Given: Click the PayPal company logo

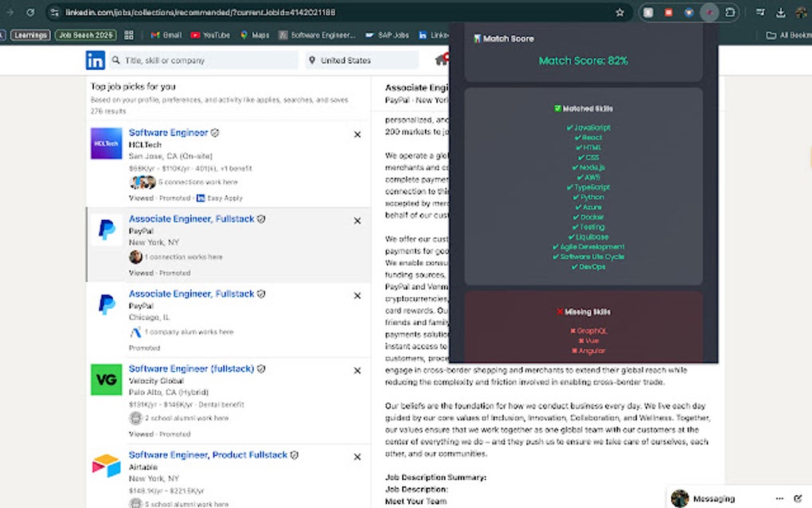Looking at the screenshot, I should tap(106, 231).
